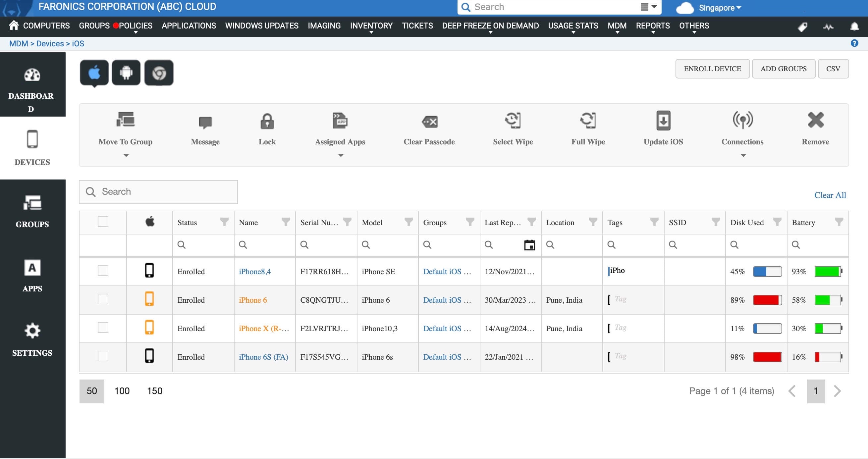Open the tags icon in top bar

point(803,26)
